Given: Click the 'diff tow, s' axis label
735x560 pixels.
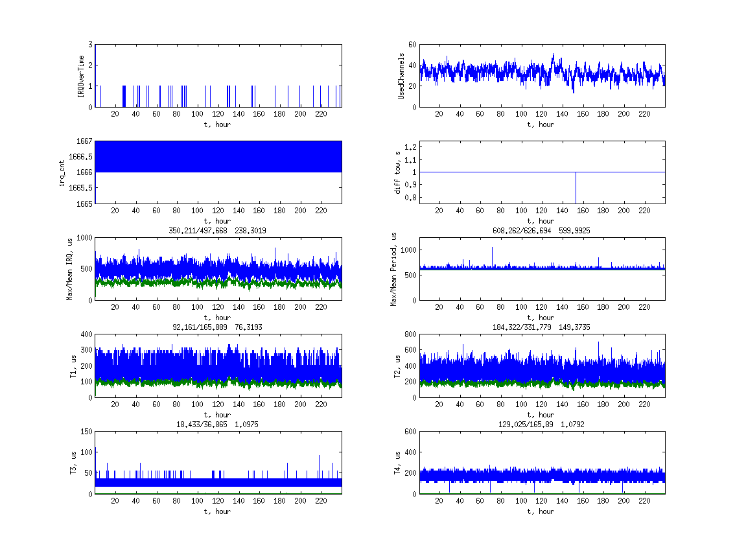Looking at the screenshot, I should click(x=398, y=172).
